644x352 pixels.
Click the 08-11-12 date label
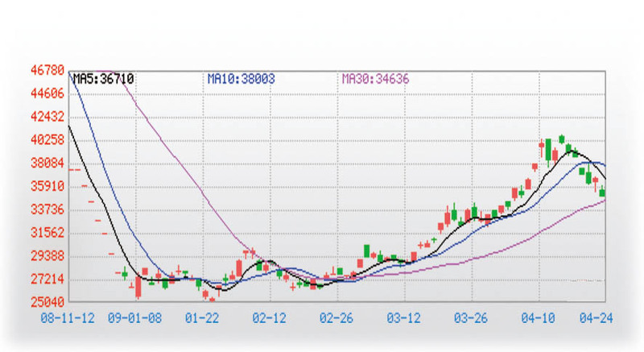point(68,318)
